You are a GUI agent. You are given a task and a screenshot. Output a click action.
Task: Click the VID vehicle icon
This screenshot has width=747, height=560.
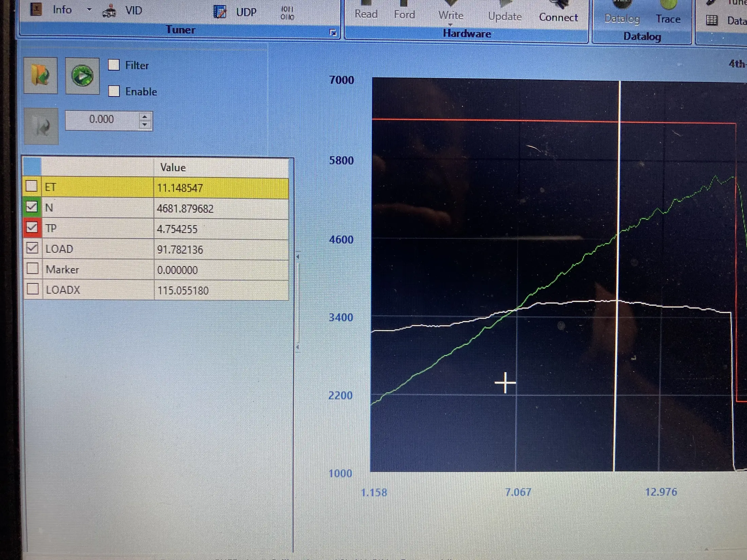tap(109, 12)
